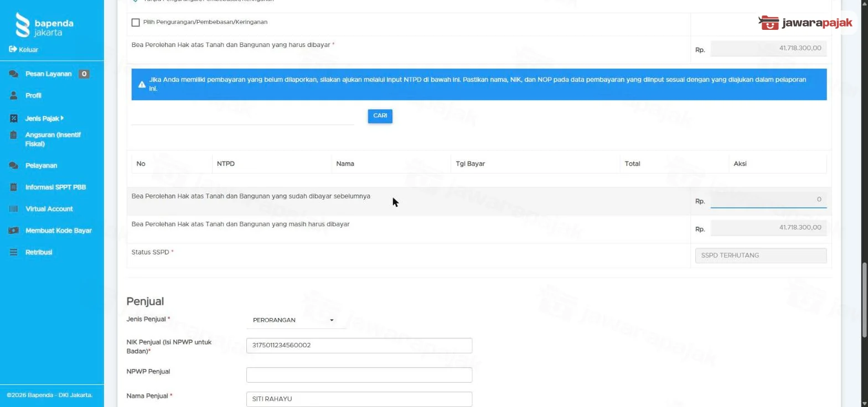
Task: Click the Nama Penjual field
Action: click(359, 399)
